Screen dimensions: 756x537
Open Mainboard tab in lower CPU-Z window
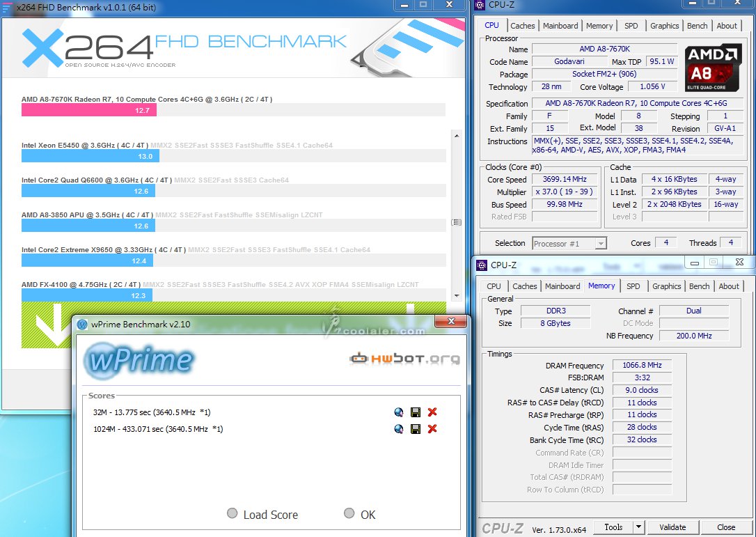click(x=562, y=286)
